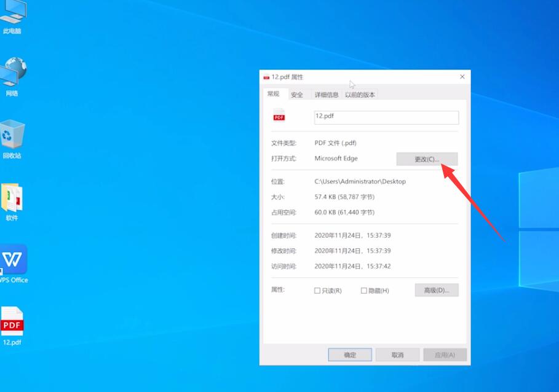Click the 取消 button
Screen dimensions: 559x392
pos(397,355)
